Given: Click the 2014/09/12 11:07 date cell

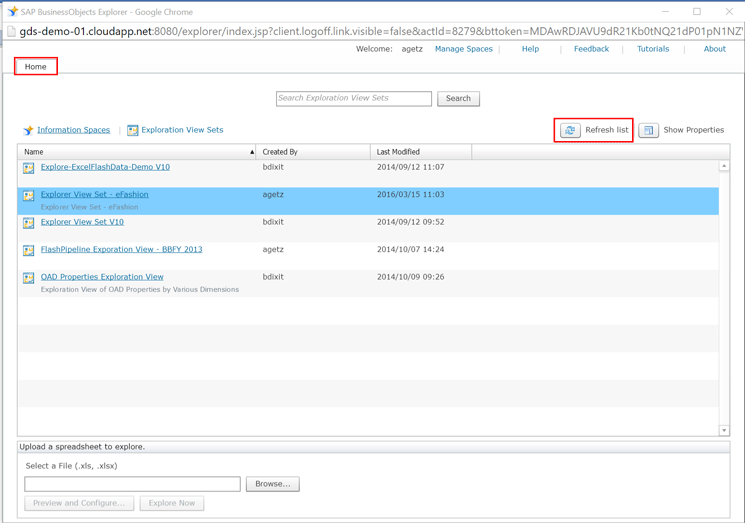Looking at the screenshot, I should (411, 167).
